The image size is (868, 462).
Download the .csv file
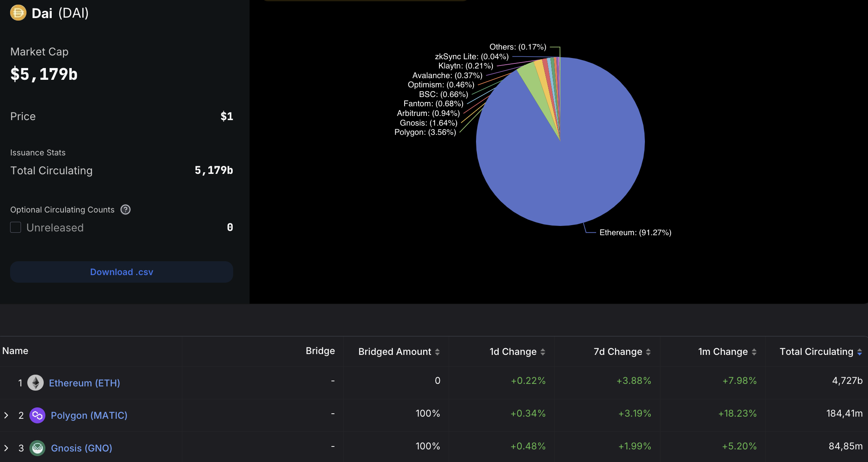point(121,272)
